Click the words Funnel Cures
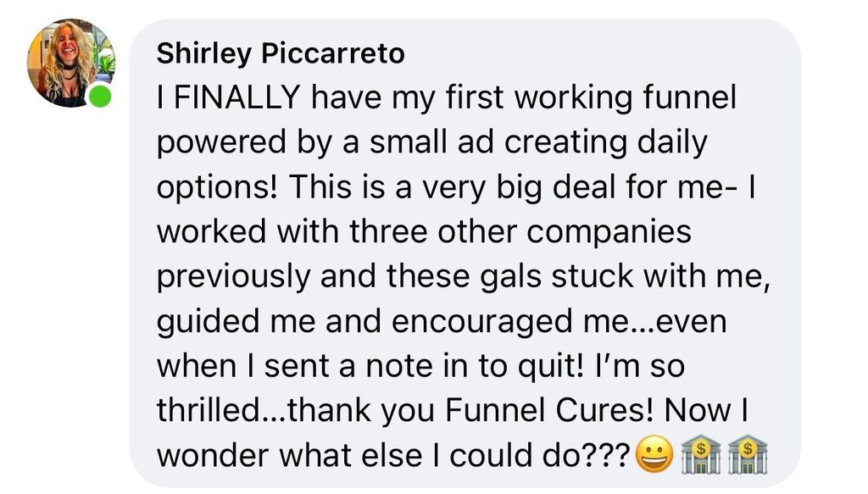Image resolution: width=868 pixels, height=494 pixels. (x=551, y=410)
